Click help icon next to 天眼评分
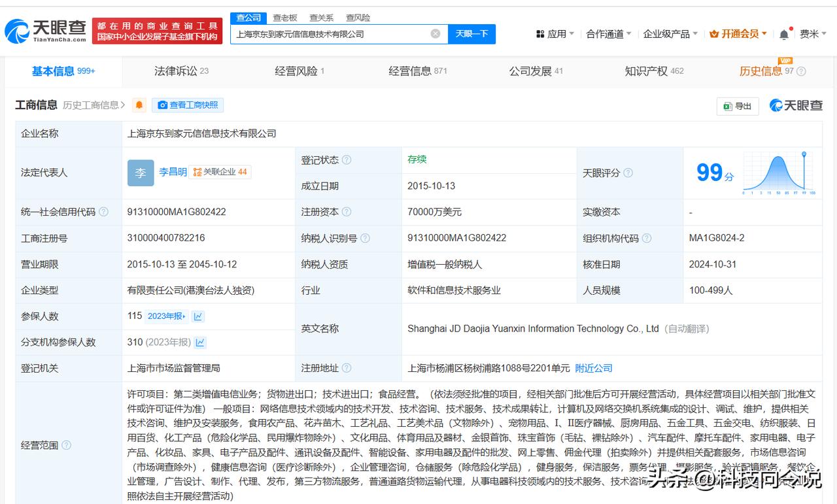The height and width of the screenshot is (504, 837). [628, 173]
